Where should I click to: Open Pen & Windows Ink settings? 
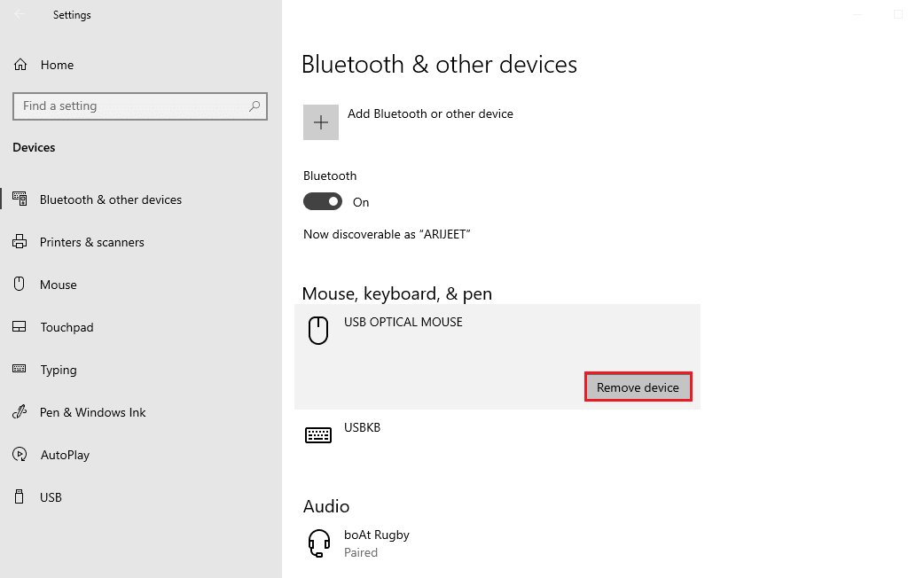(x=92, y=412)
